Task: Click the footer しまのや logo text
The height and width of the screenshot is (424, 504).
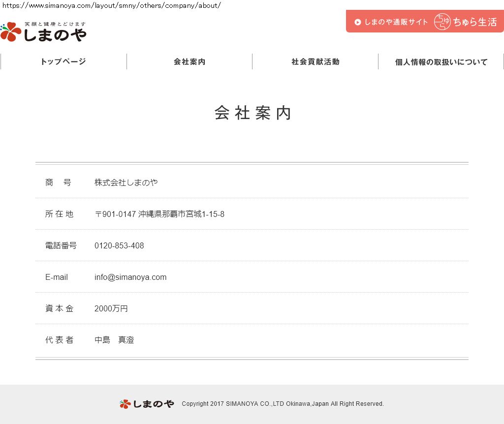Action: pyautogui.click(x=153, y=404)
